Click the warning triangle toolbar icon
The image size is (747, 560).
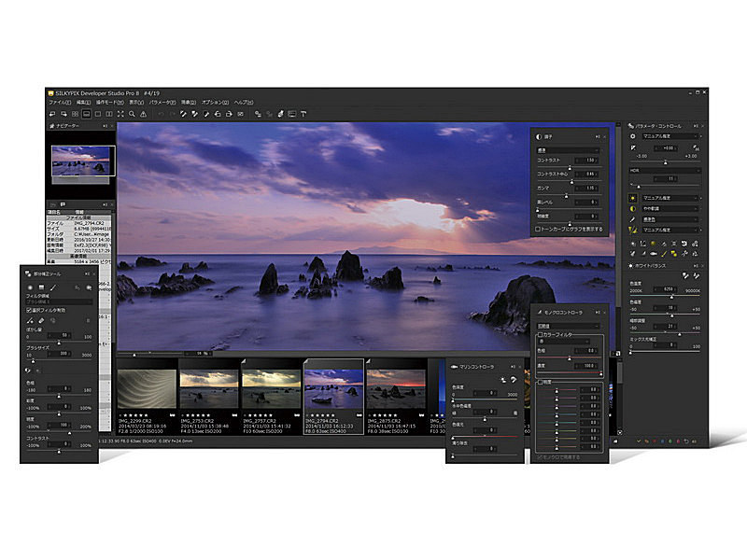[144, 114]
